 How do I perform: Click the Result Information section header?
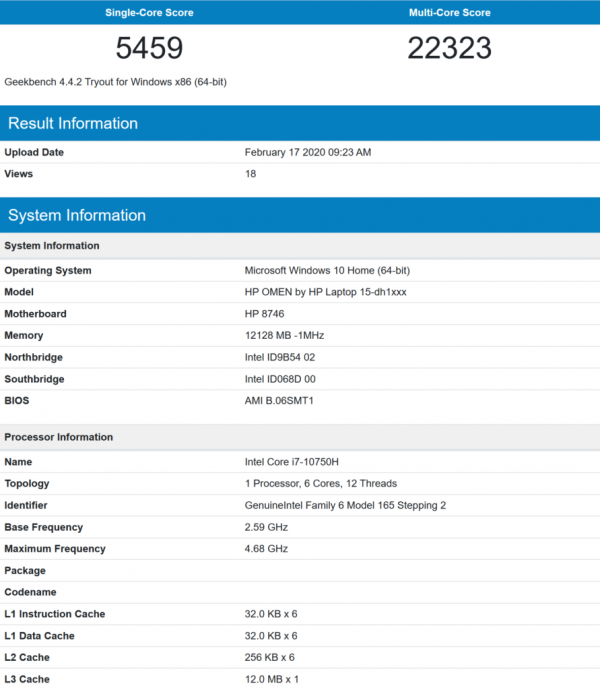tap(300, 123)
